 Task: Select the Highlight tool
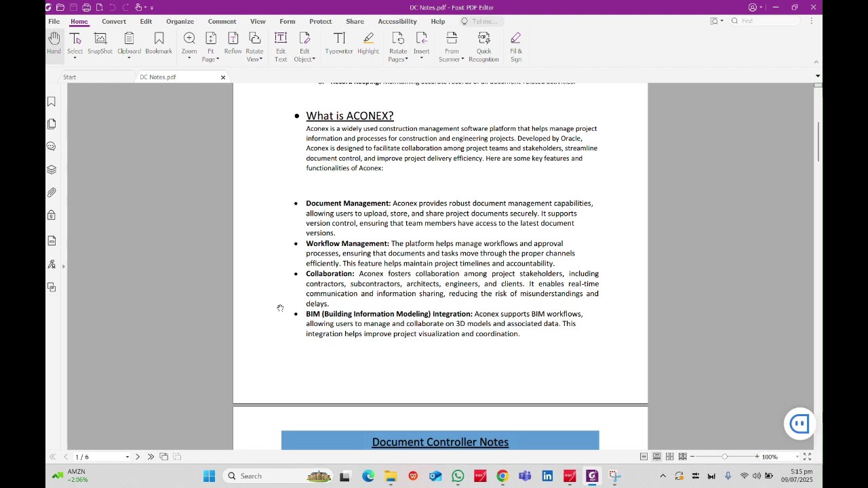coord(368,43)
